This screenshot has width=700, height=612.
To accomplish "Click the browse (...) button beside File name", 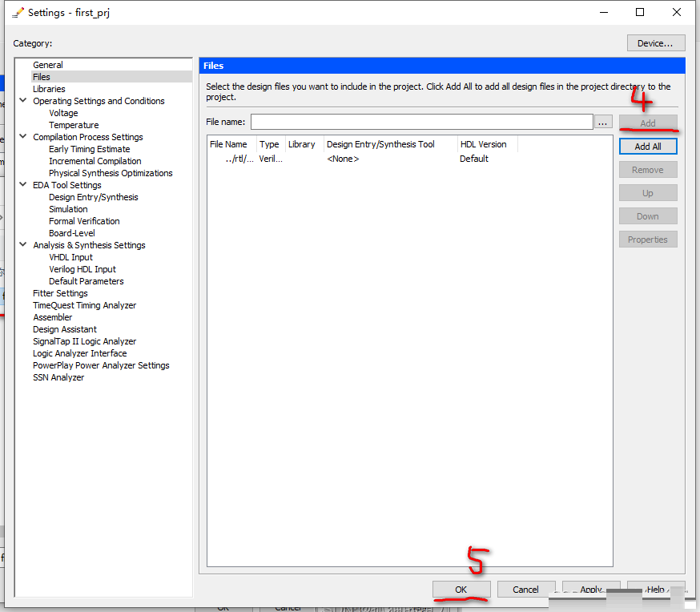I will pos(604,122).
